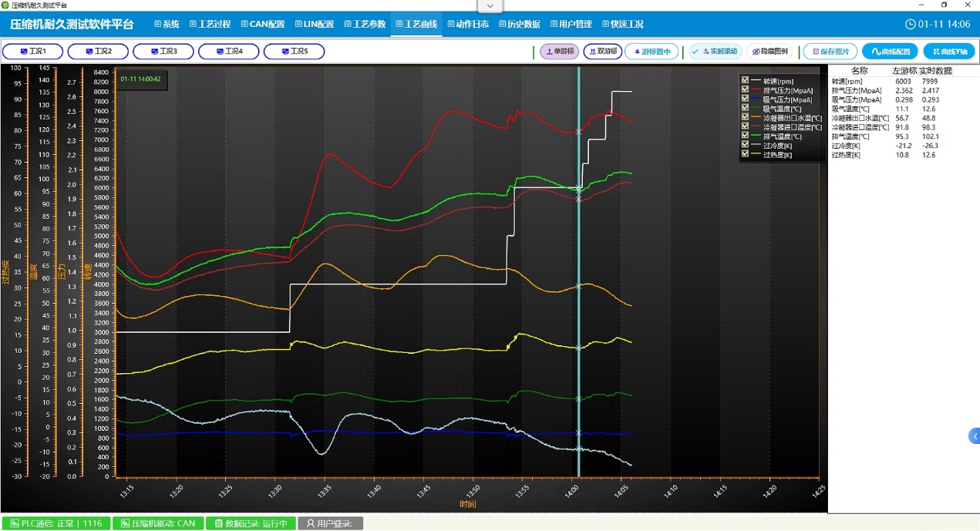
Task: Click the 01-11 14:00:42 timestamp in chart
Action: (140, 79)
